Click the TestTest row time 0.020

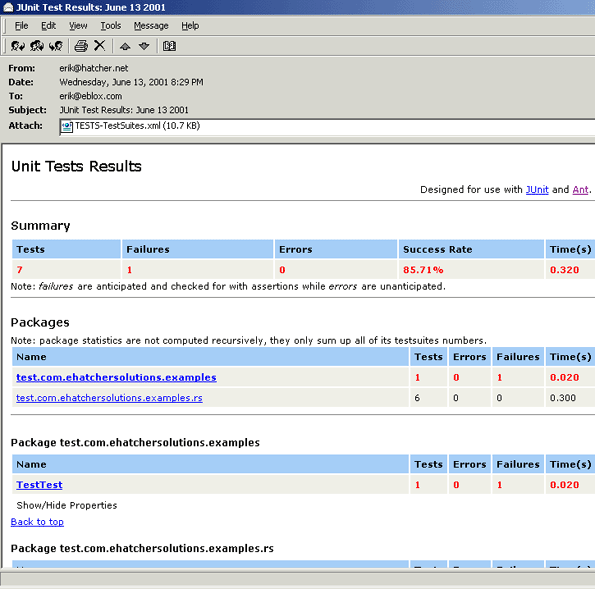coord(564,485)
